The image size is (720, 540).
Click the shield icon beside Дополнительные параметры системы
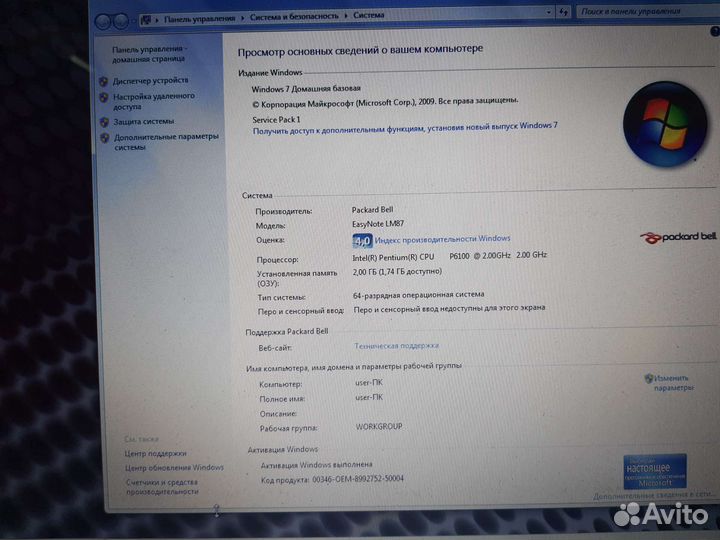click(105, 138)
